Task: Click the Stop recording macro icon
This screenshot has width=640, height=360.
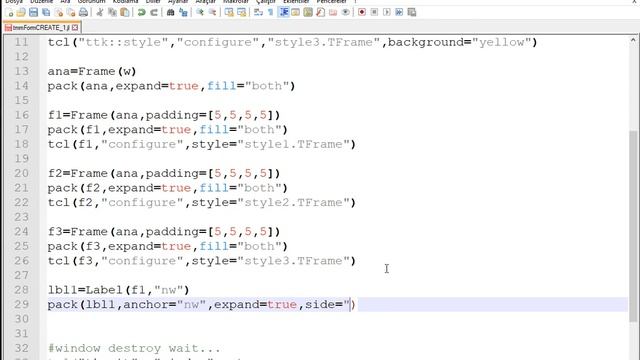Action: pos(374,12)
